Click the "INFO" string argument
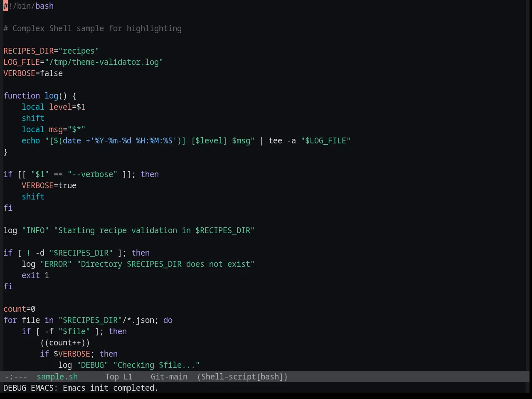 click(x=35, y=230)
